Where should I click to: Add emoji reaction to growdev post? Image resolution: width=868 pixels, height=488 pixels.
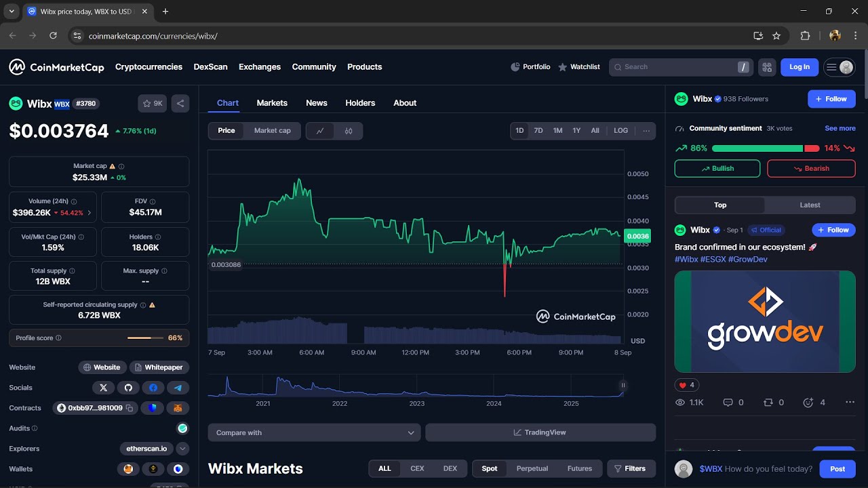pyautogui.click(x=814, y=403)
